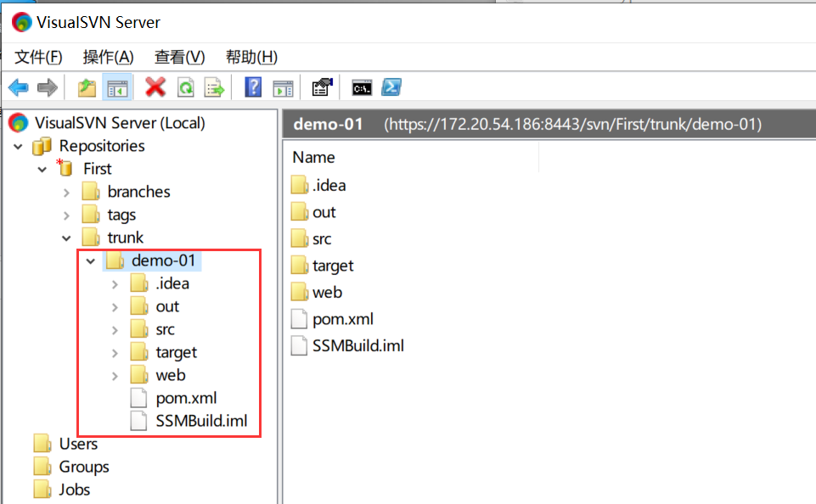The width and height of the screenshot is (816, 504).
Task: Open the 文件(F) menu
Action: click(38, 57)
